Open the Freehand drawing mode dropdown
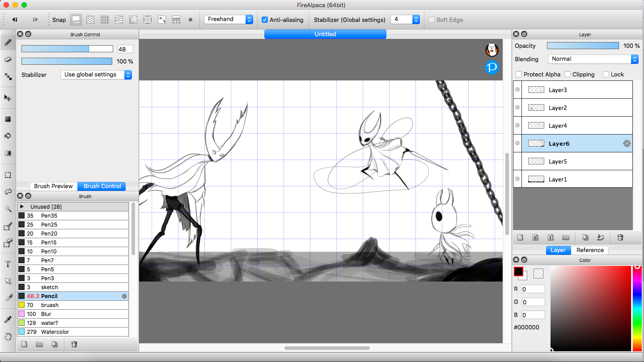Image resolution: width=644 pixels, height=362 pixels. tap(229, 19)
